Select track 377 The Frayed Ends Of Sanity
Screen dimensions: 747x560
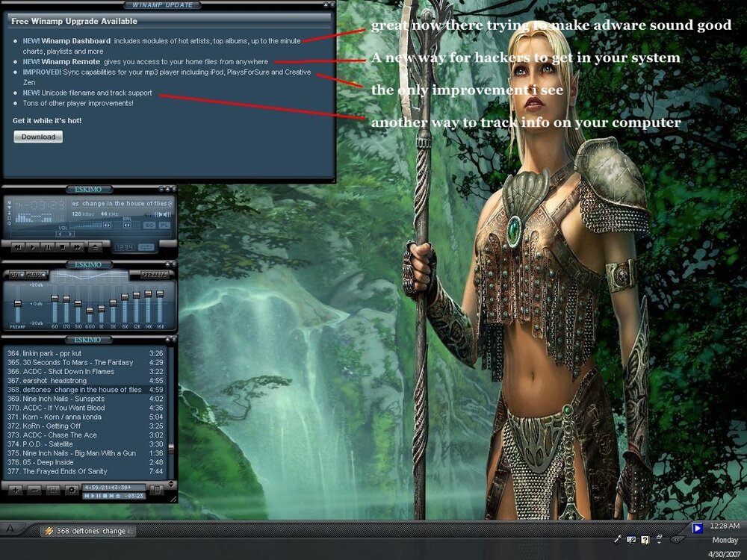point(85,471)
